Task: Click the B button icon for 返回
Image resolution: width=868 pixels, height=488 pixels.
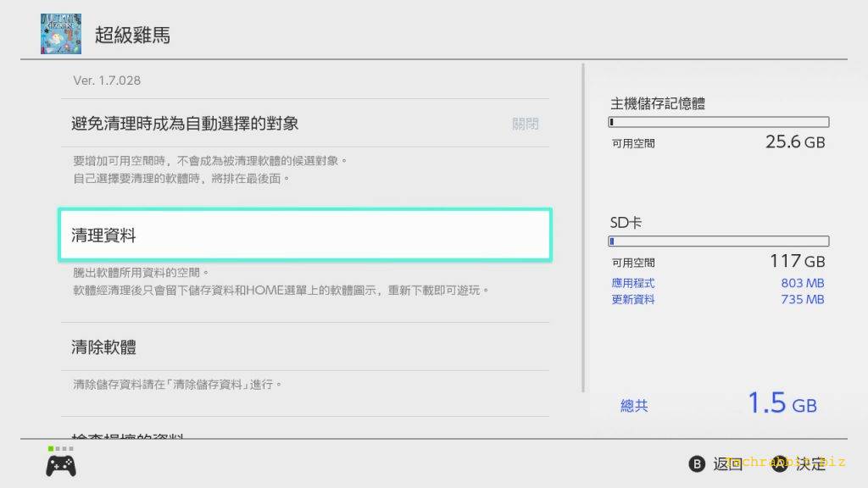Action: tap(697, 463)
